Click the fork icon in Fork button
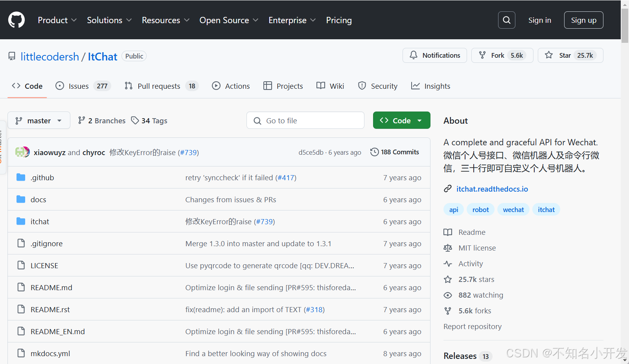The width and height of the screenshot is (629, 364). point(482,55)
